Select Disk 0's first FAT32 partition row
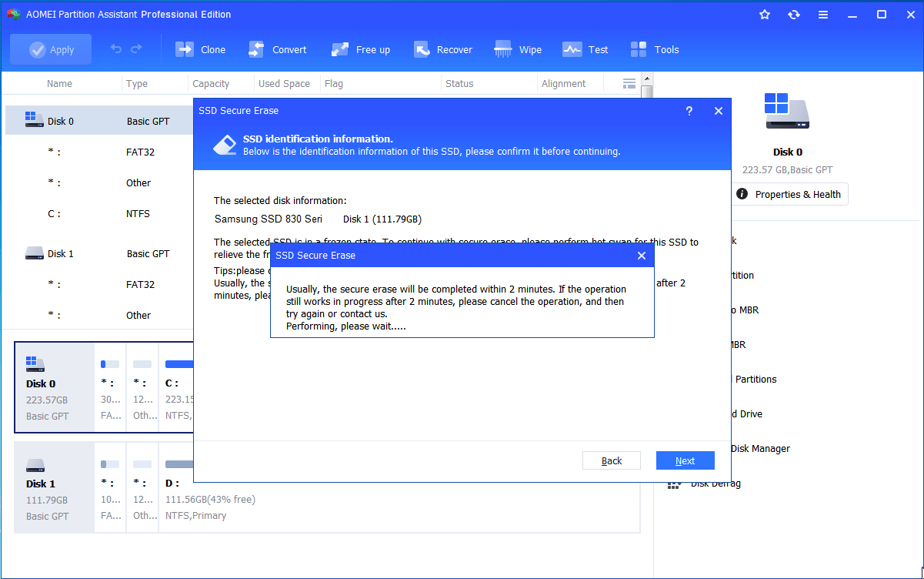 [x=99, y=152]
